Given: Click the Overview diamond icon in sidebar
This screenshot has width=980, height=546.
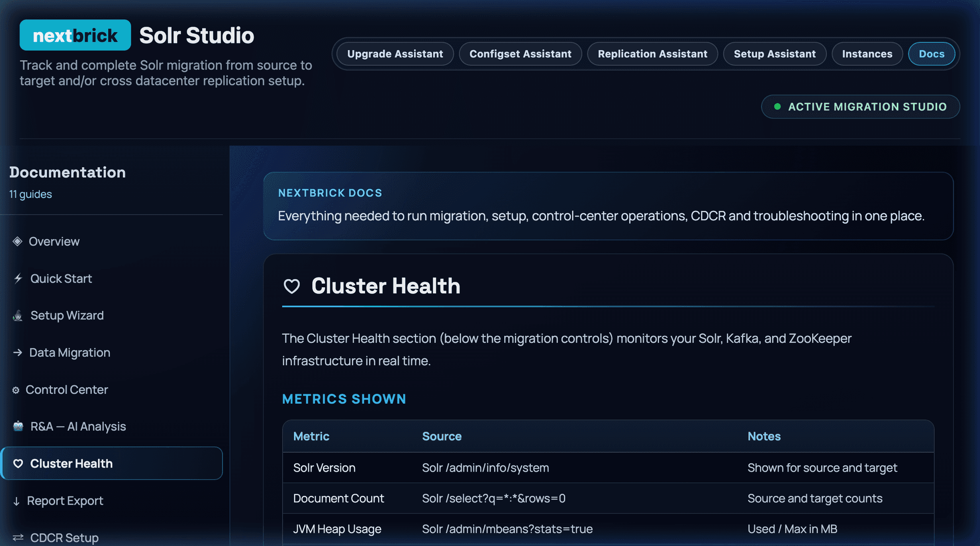Looking at the screenshot, I should [17, 241].
